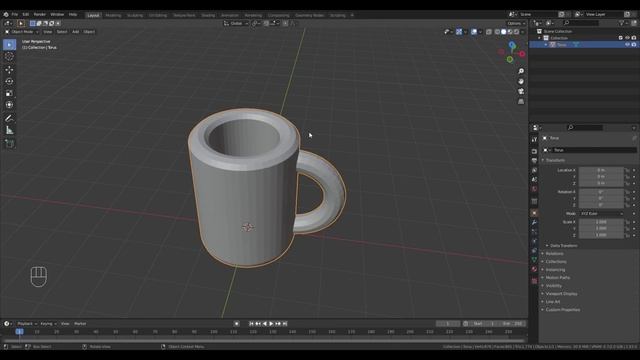Viewport: 640px width, 360px height.
Task: Open the viewport Add menu
Action: [76, 32]
